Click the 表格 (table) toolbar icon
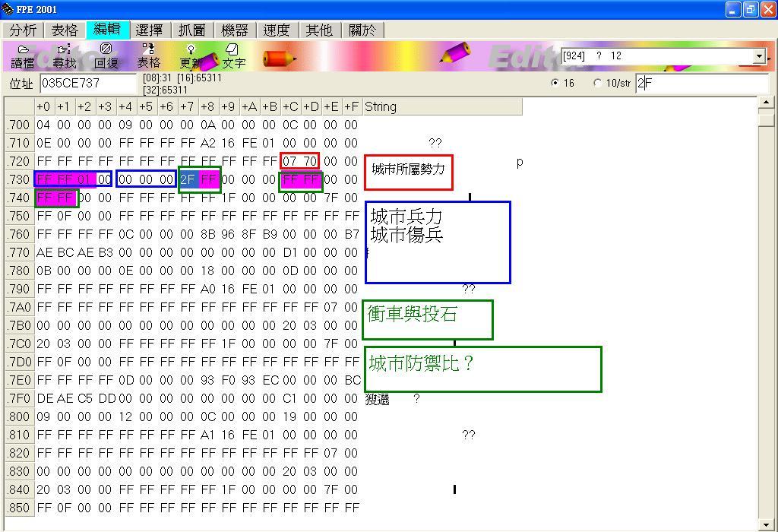Image resolution: width=778 pixels, height=532 pixels. coord(148,56)
